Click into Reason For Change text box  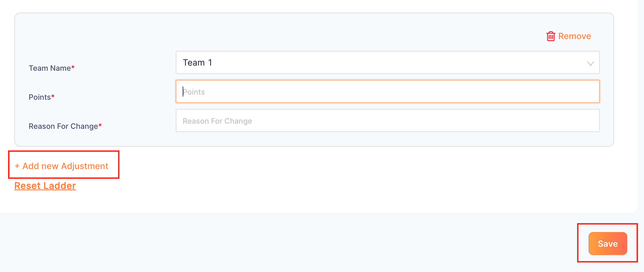(x=387, y=120)
